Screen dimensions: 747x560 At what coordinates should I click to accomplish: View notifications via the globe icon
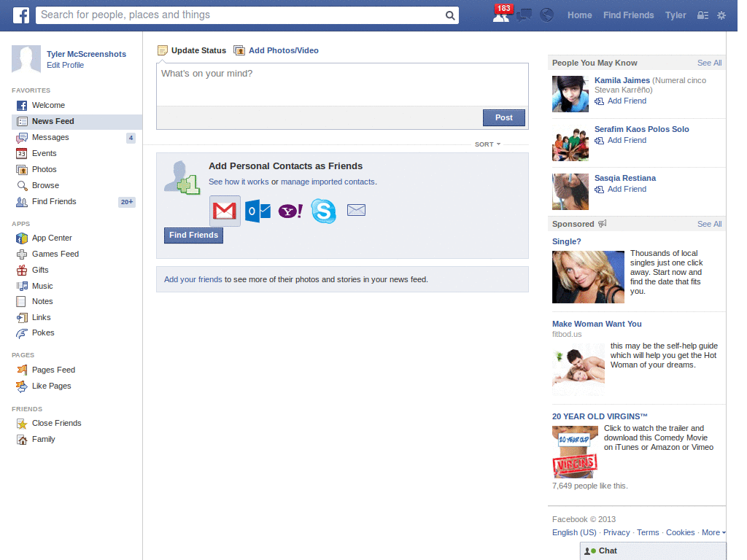pyautogui.click(x=546, y=15)
